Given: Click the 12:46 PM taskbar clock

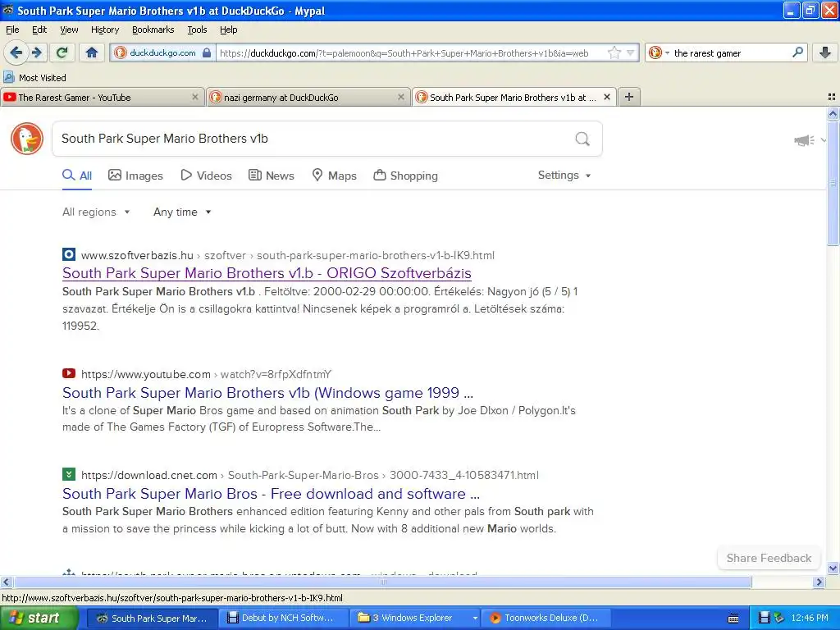Looking at the screenshot, I should pyautogui.click(x=810, y=618).
